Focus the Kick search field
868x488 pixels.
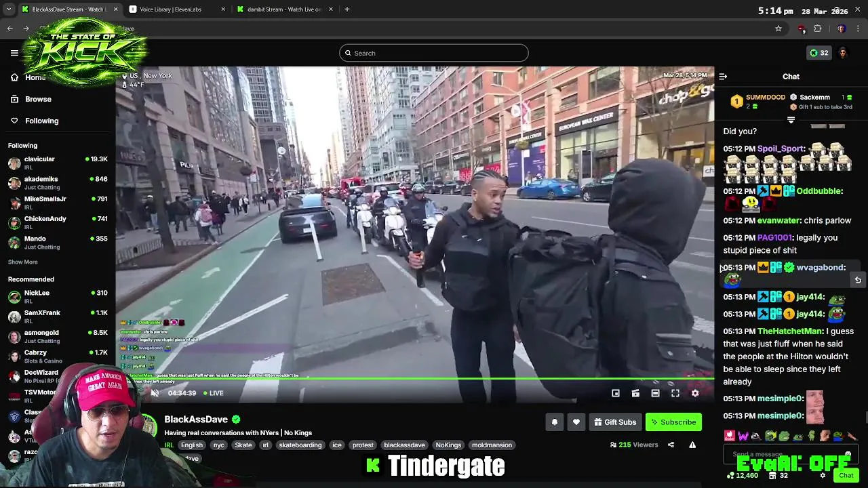pyautogui.click(x=434, y=53)
